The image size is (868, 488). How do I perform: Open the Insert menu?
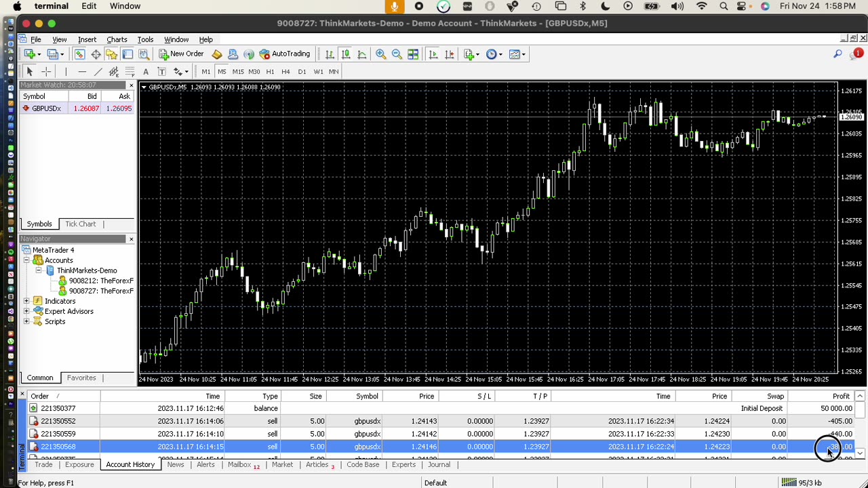click(x=87, y=39)
